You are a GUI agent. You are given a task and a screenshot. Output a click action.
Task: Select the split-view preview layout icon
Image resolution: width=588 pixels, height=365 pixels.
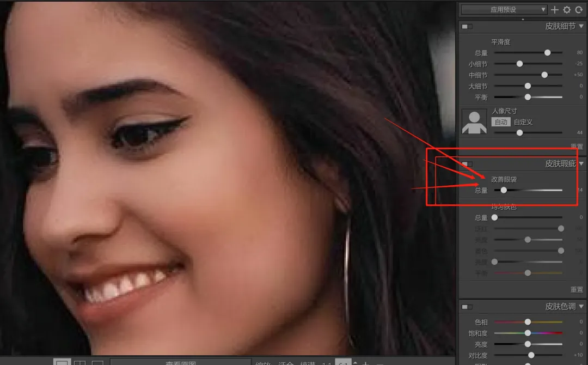[80, 363]
